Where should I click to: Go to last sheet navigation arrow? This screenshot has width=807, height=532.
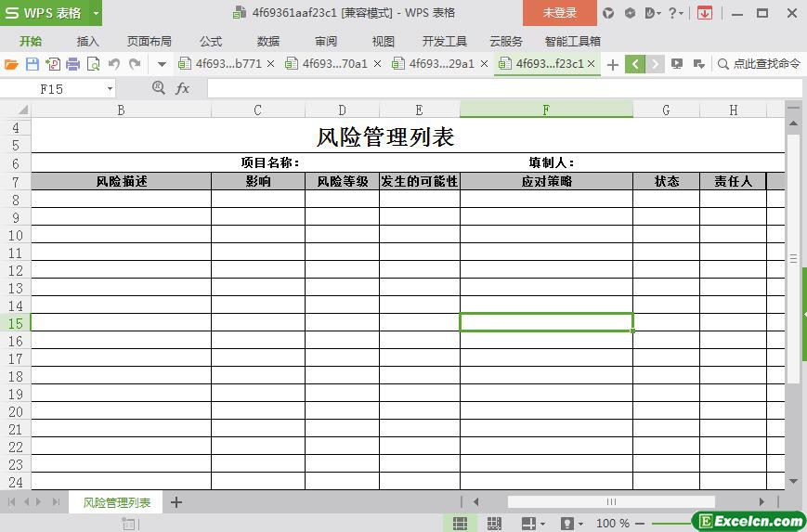[x=57, y=501]
